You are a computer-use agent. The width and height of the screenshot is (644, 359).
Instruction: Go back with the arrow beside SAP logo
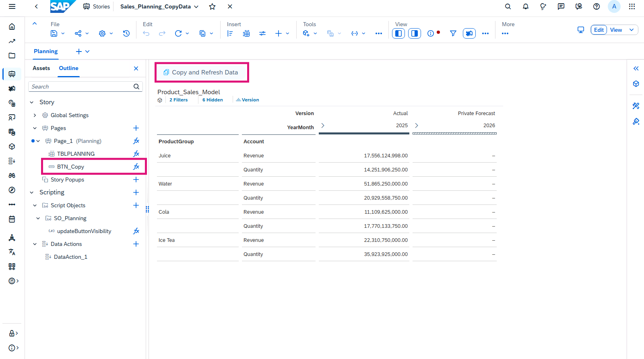(x=36, y=6)
